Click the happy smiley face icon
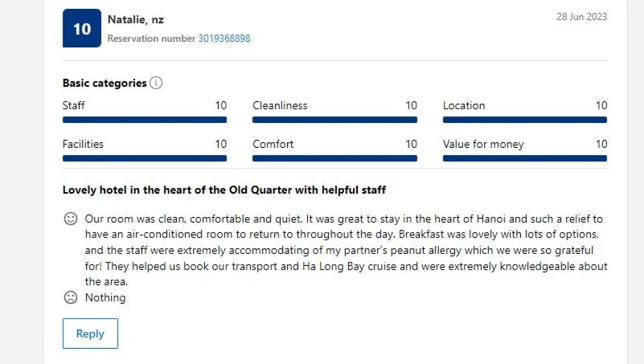 pos(71,219)
